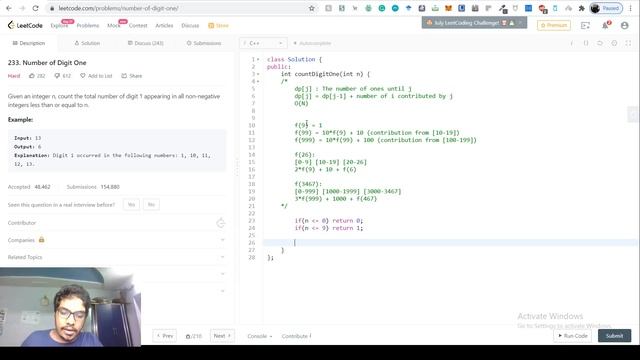
Task: Click Add to List heart
Action: tap(96, 76)
